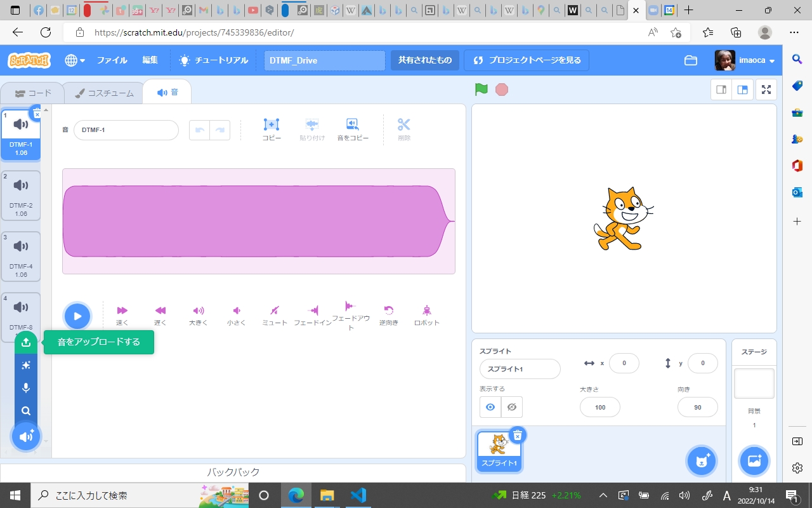Click the 削除 scissors tool
The image size is (812, 508).
point(404,129)
